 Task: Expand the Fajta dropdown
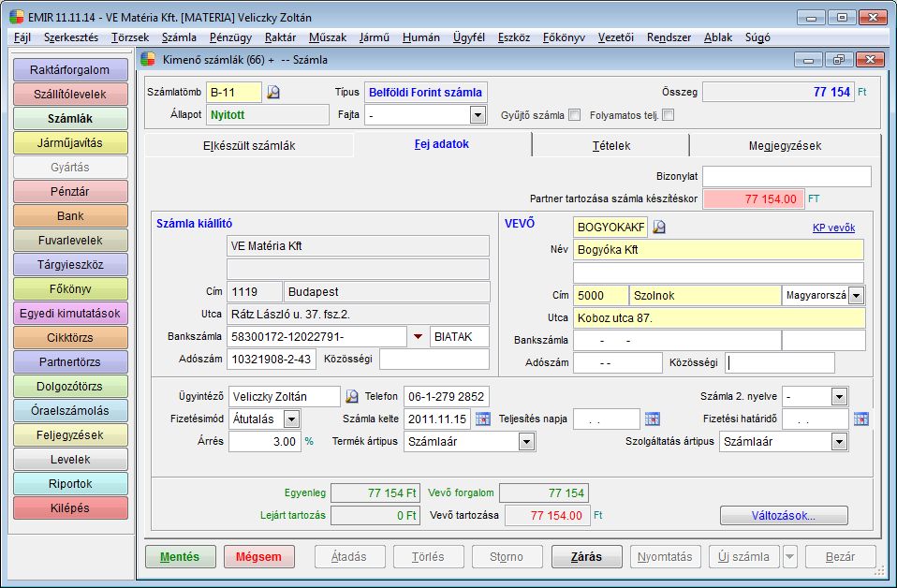pos(478,115)
